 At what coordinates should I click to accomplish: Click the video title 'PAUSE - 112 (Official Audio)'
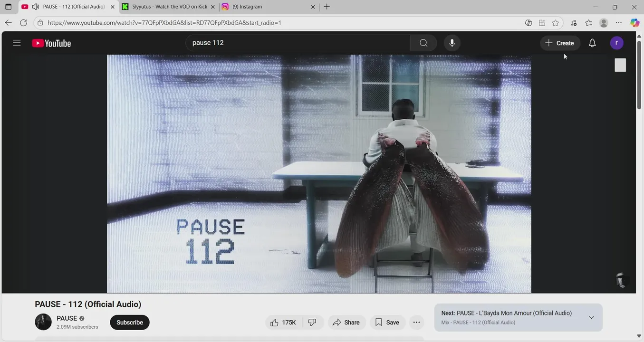click(88, 304)
